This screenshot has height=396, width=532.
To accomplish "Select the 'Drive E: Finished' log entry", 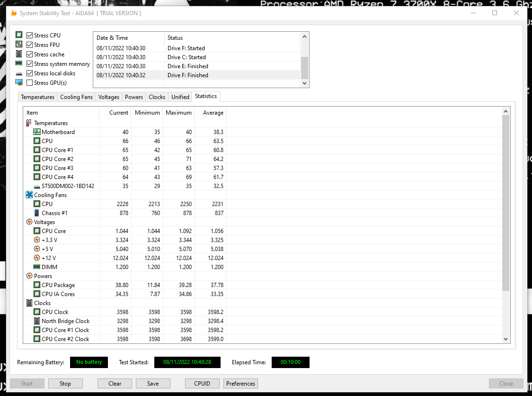I will click(x=197, y=66).
